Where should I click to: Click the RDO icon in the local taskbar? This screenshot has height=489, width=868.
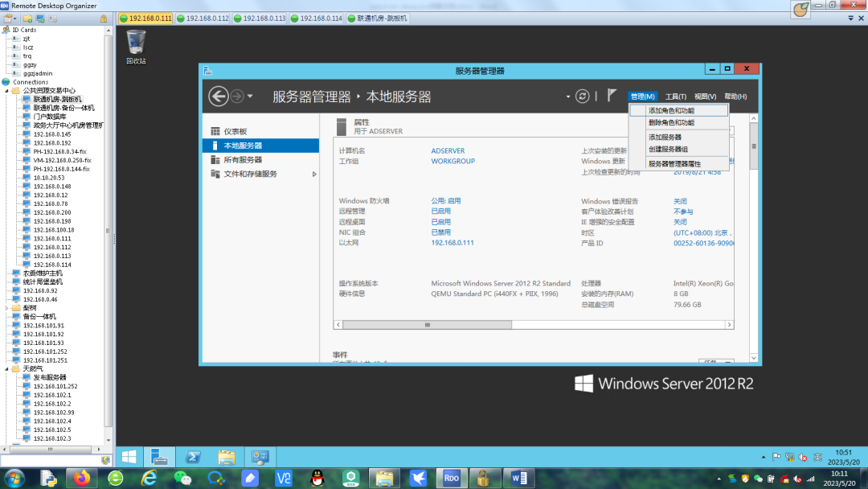pos(451,478)
